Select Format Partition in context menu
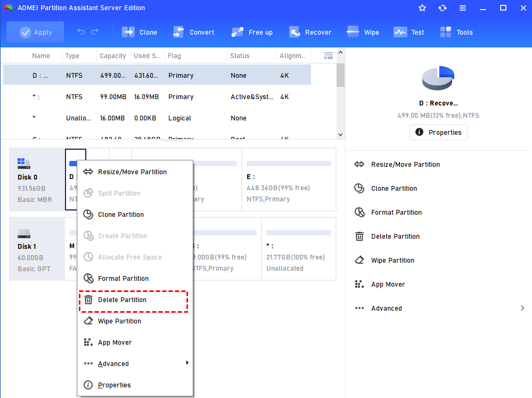The width and height of the screenshot is (532, 398). point(135,279)
